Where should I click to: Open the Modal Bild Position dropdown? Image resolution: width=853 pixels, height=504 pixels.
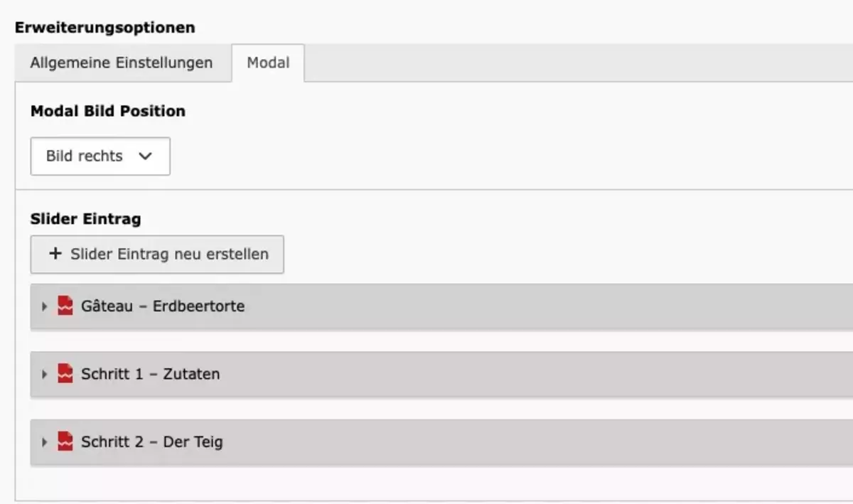click(100, 156)
